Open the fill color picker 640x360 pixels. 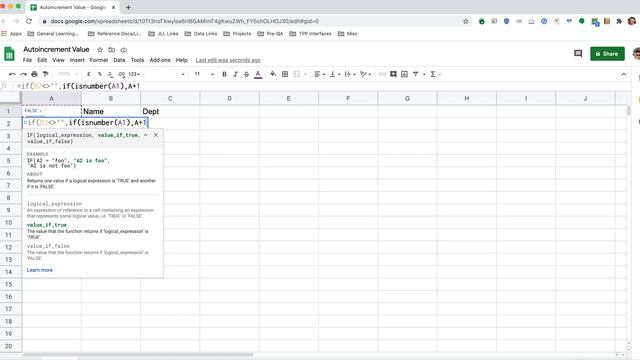(x=273, y=74)
